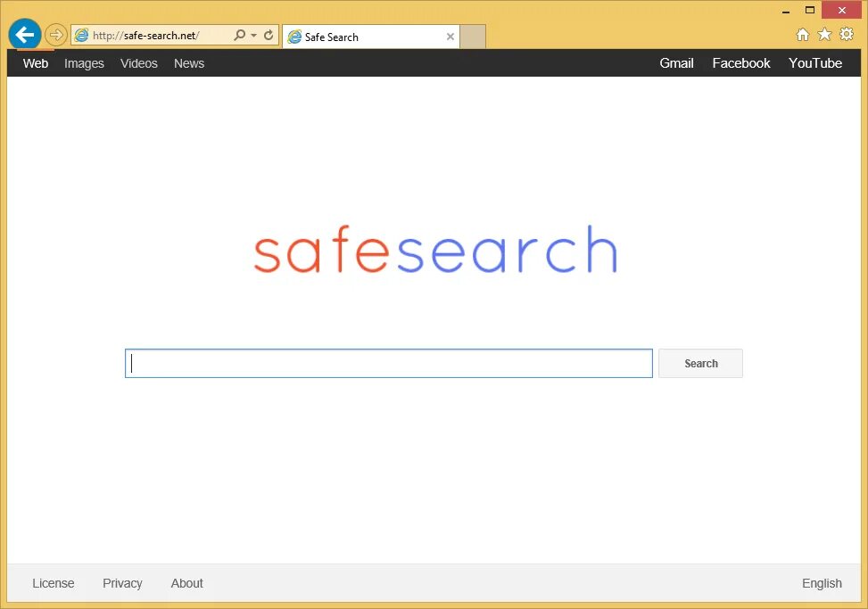
Task: Open the YouTube link
Action: 815,63
